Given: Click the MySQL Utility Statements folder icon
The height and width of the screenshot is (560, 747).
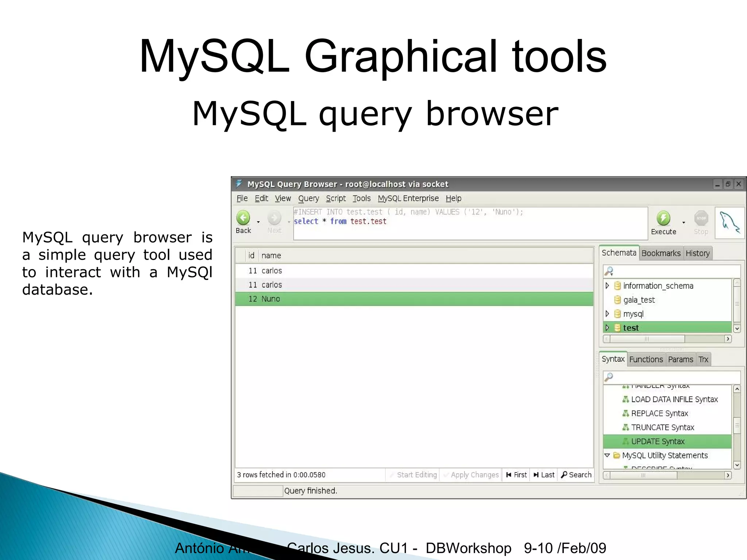Looking at the screenshot, I should (x=617, y=455).
